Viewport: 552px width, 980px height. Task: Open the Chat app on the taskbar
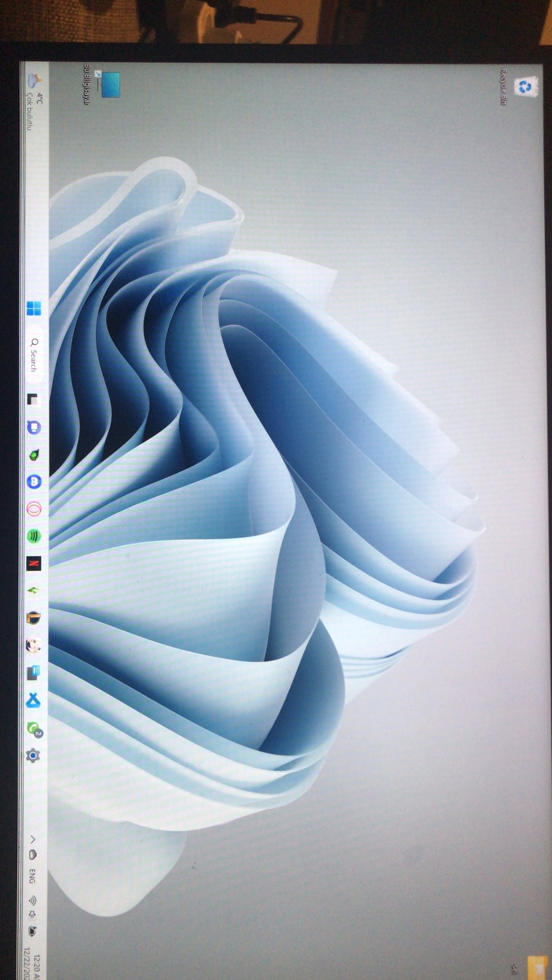[33, 427]
